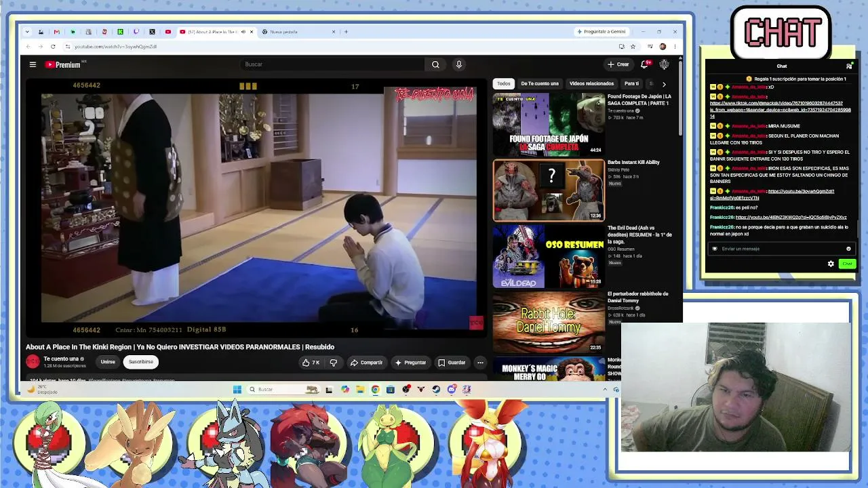
Task: Open the Chrome three-dot menu
Action: 675,47
